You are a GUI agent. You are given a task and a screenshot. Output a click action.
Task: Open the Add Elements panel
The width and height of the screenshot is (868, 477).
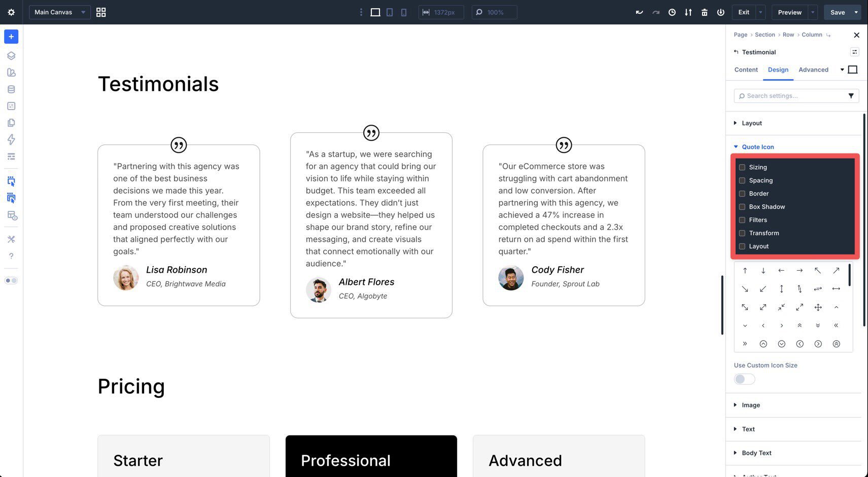click(11, 36)
